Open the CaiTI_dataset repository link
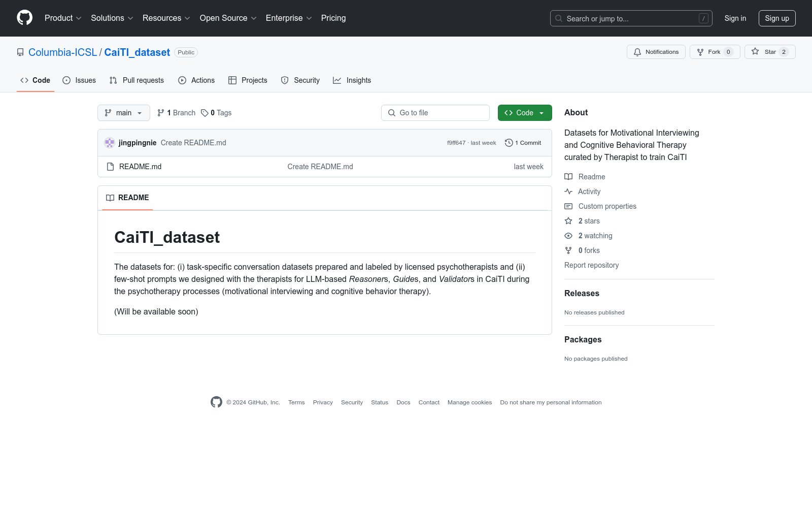812x508 pixels. click(137, 52)
